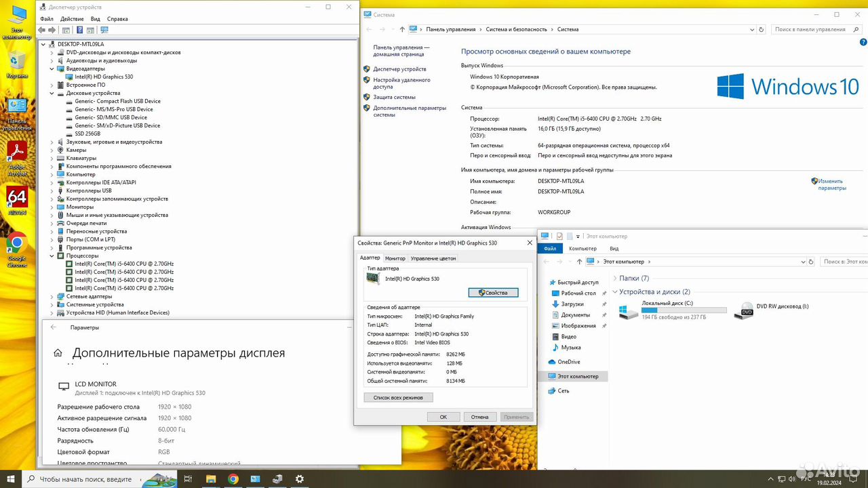
Task: Open the AIDA64 desktop shortcut
Action: click(x=17, y=201)
